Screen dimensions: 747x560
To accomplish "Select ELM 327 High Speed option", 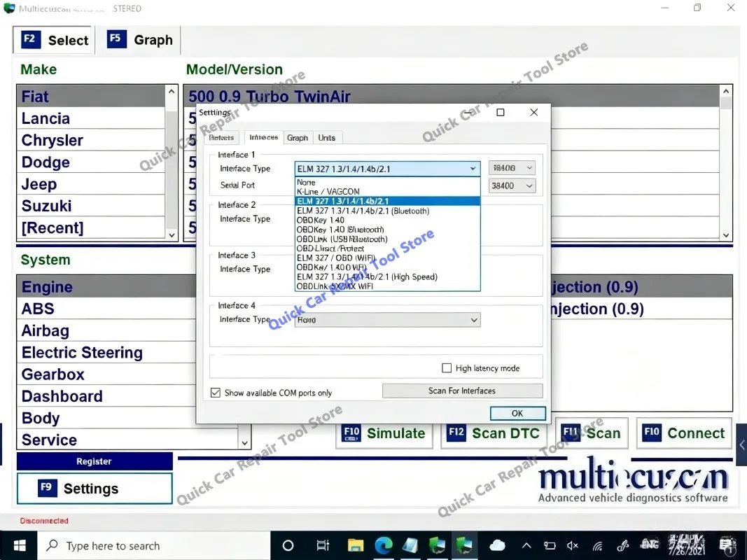I will pos(387,276).
